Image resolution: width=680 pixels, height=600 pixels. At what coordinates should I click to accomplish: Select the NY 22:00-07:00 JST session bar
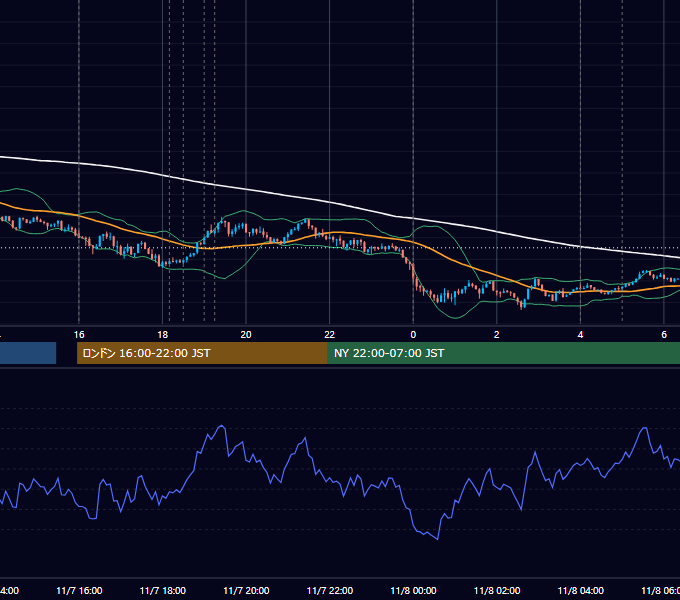tap(503, 353)
